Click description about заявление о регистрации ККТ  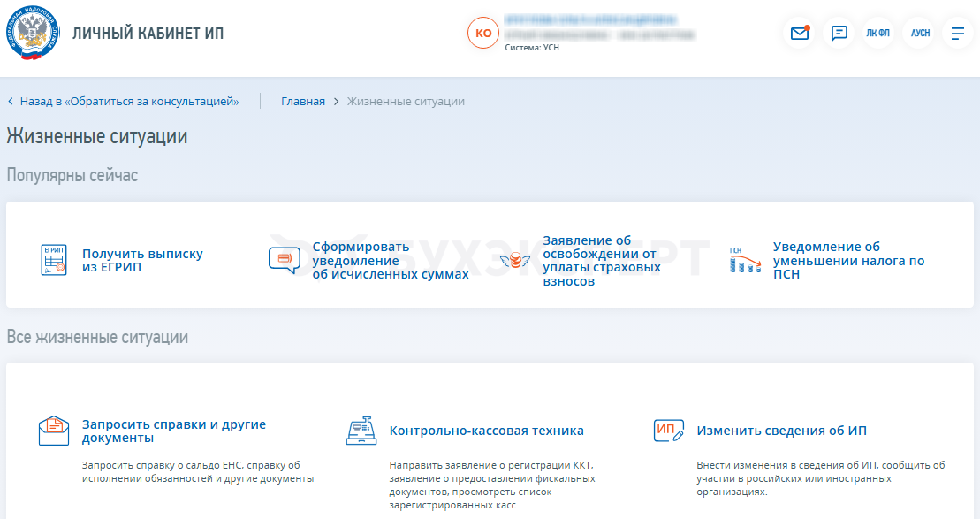[492, 485]
